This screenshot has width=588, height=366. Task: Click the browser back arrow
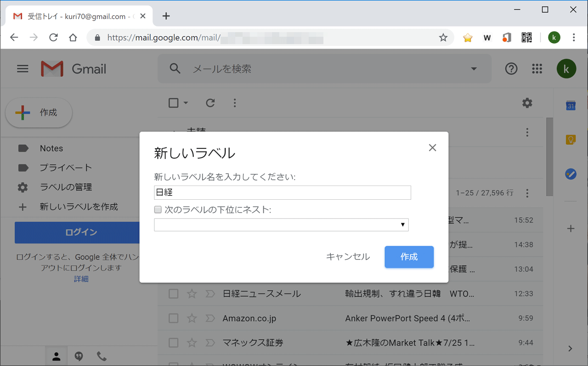coord(14,38)
